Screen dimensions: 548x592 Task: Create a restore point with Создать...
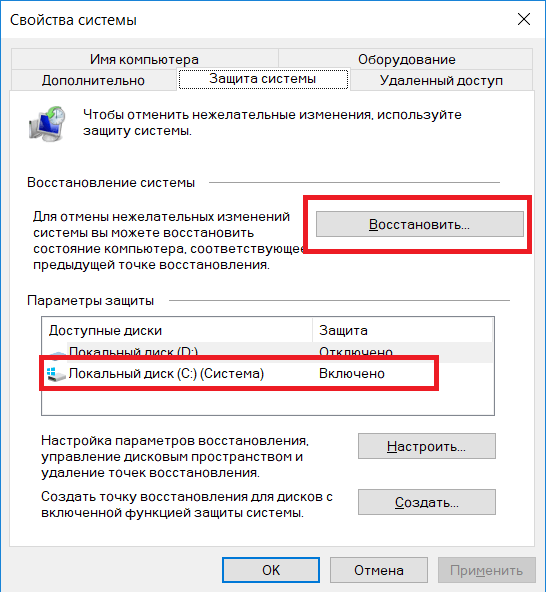point(426,502)
